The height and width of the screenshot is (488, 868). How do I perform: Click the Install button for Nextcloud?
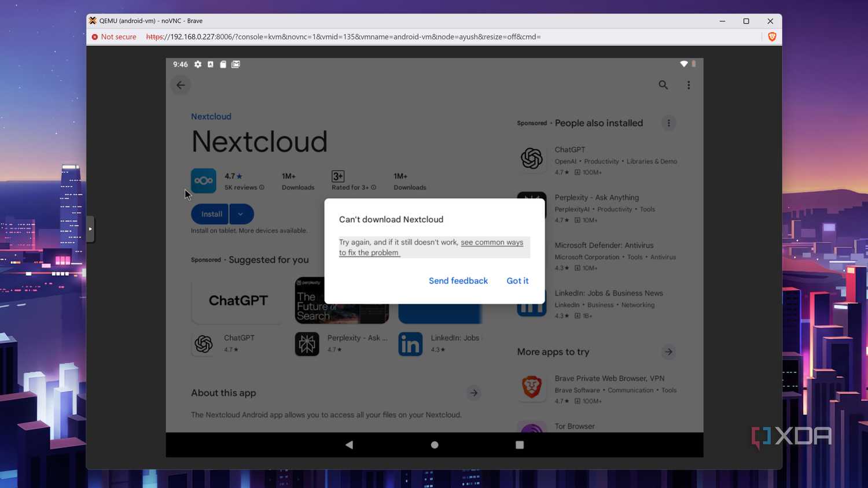click(211, 214)
